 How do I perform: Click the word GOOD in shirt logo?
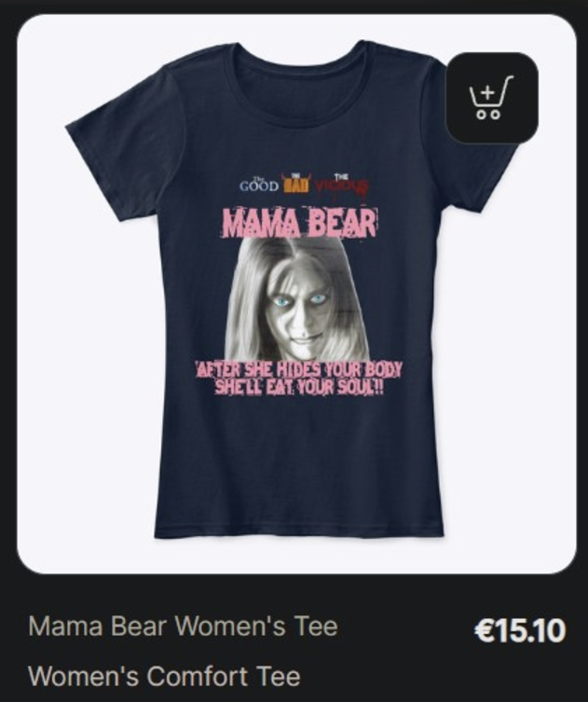(259, 185)
